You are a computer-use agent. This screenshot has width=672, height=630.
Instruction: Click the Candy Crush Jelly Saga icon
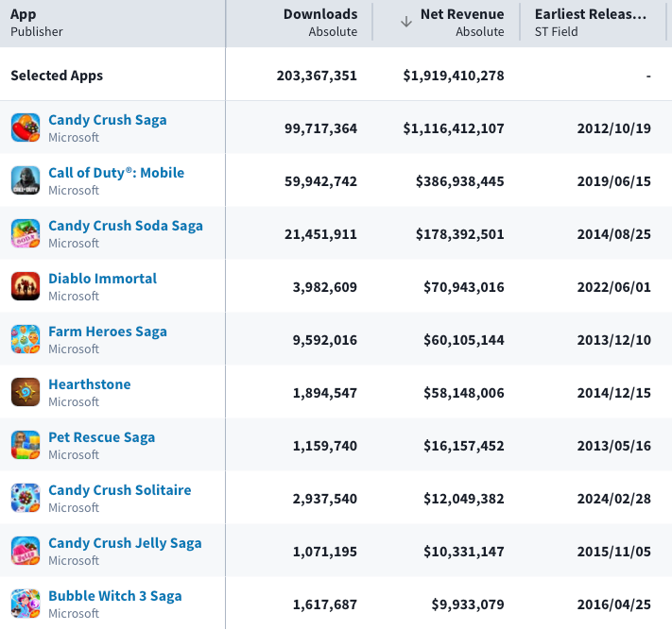26,551
